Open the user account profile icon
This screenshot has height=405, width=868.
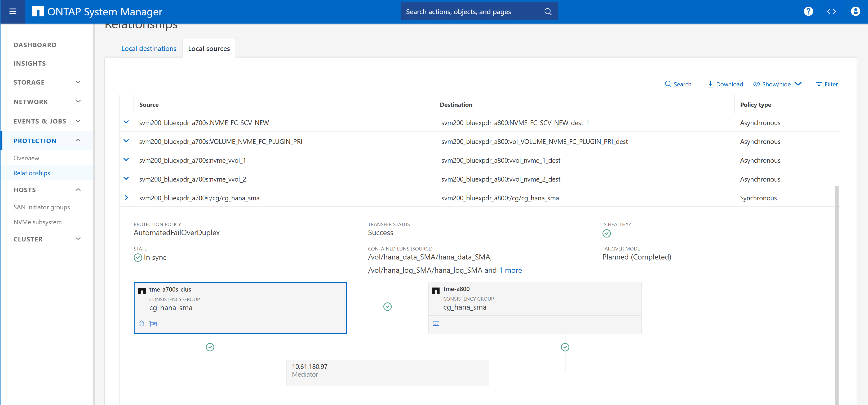tap(855, 11)
